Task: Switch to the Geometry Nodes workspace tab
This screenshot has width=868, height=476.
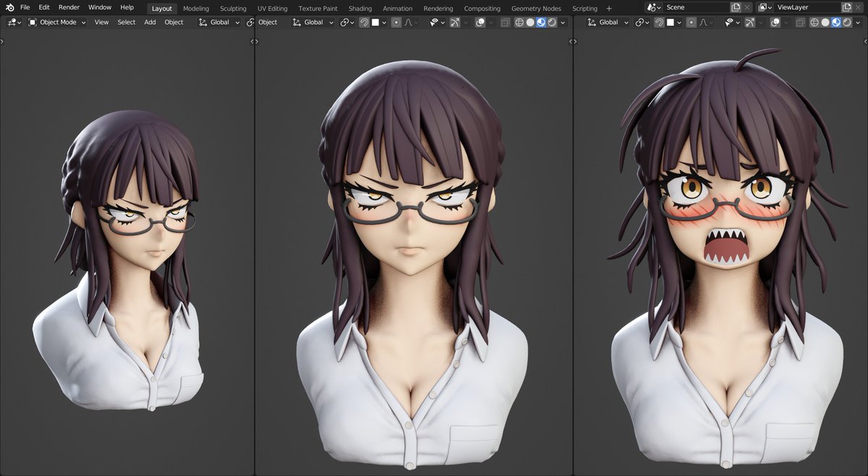Action: tap(536, 9)
